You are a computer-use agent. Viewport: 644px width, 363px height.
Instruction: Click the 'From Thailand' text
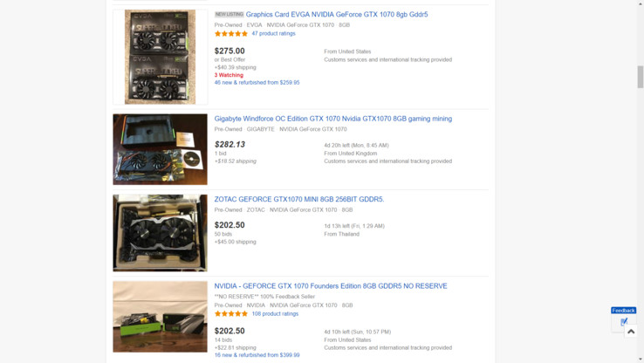coord(342,234)
